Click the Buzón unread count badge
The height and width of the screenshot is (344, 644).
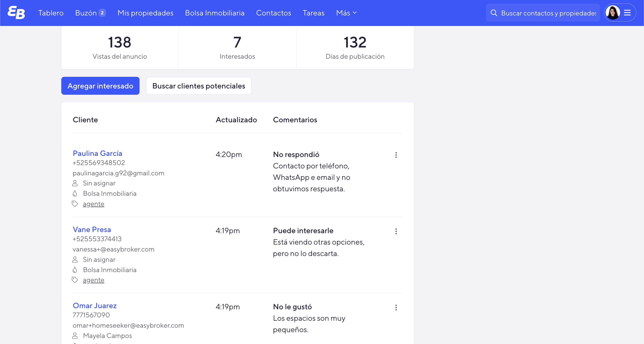coord(102,13)
